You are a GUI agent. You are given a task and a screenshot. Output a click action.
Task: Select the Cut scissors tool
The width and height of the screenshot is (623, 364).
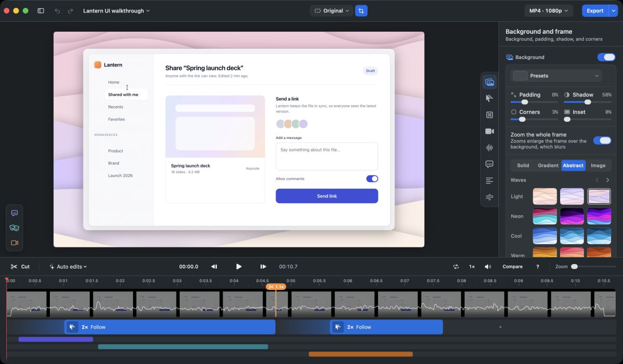pyautogui.click(x=20, y=267)
